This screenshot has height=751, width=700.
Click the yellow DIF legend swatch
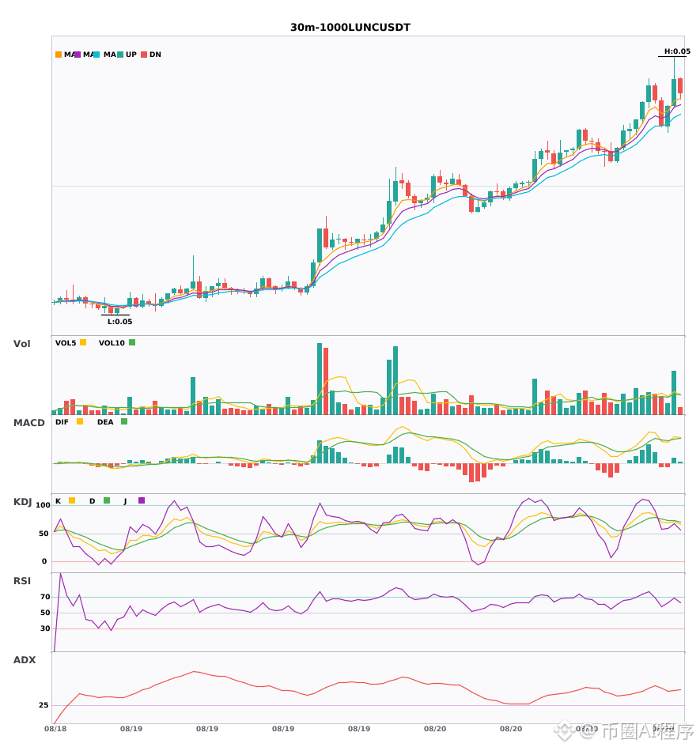tap(80, 421)
